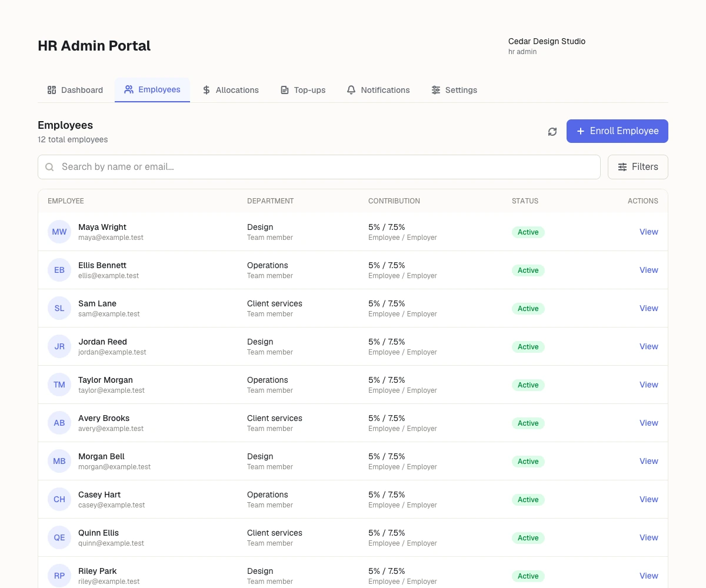Click the search magnifier icon
Viewport: 706px width, 588px height.
(x=50, y=167)
